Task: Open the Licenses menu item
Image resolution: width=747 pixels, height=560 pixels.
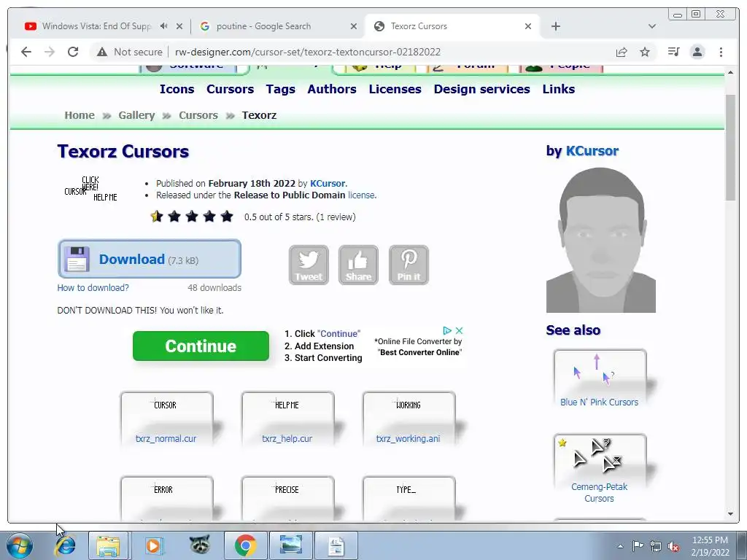Action: (x=395, y=89)
